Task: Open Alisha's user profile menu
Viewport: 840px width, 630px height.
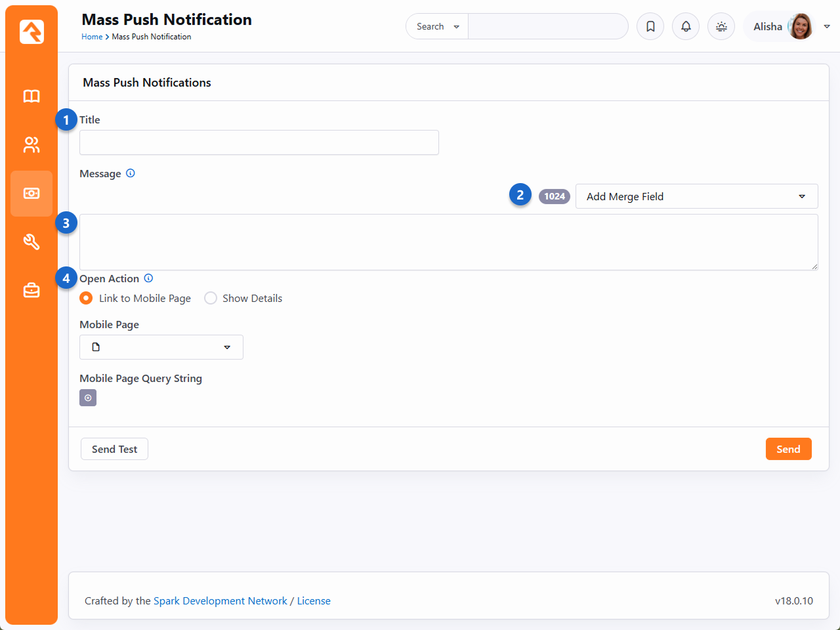Action: pyautogui.click(x=787, y=26)
